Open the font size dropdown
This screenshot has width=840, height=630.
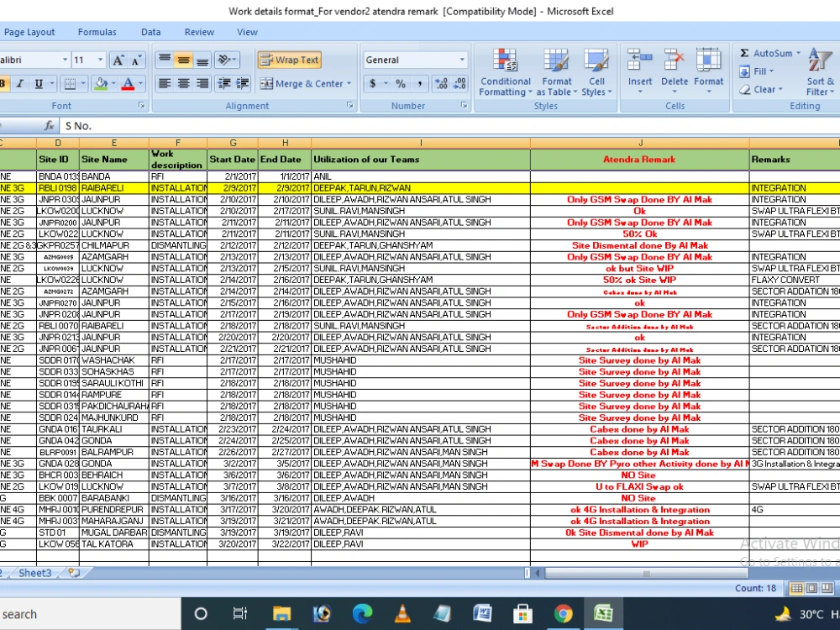pos(100,60)
